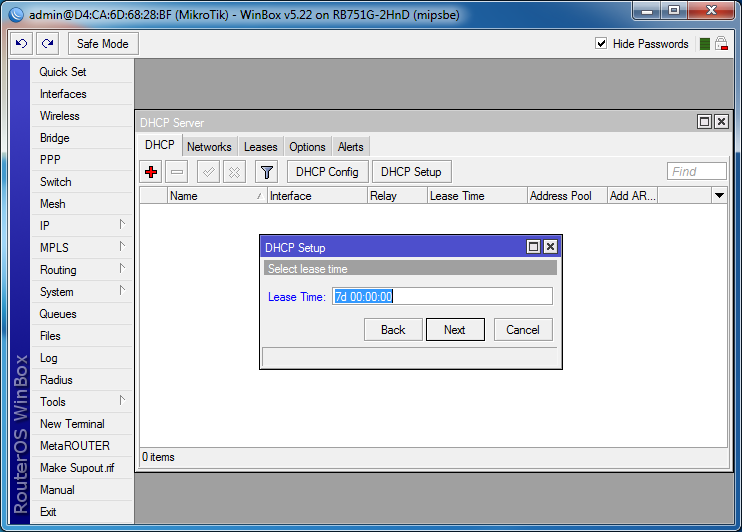Maximize the WinBox main window

pos(674,11)
